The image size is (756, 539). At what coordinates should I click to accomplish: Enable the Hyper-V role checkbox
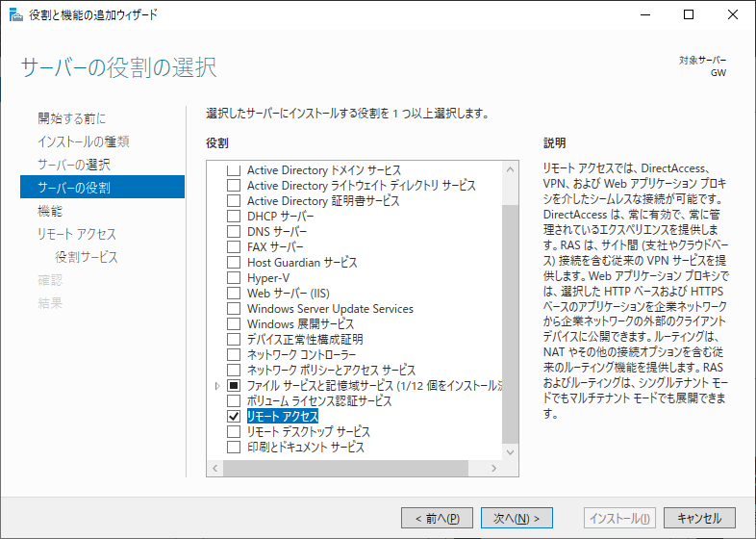234,278
